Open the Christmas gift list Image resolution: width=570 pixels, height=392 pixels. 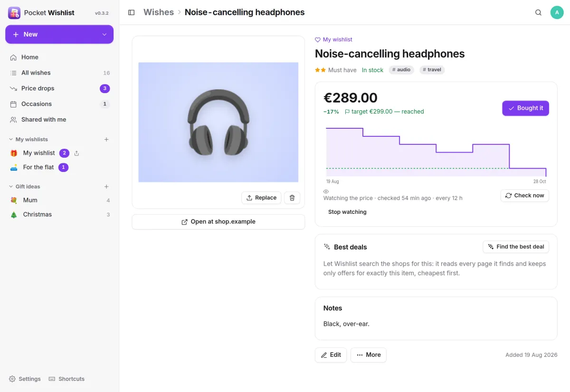[59, 215]
